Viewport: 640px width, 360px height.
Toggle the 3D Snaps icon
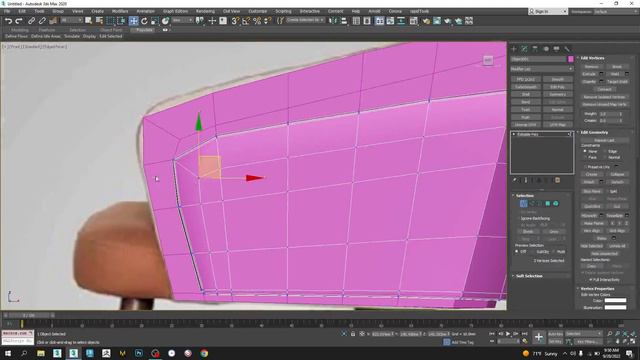[235, 21]
